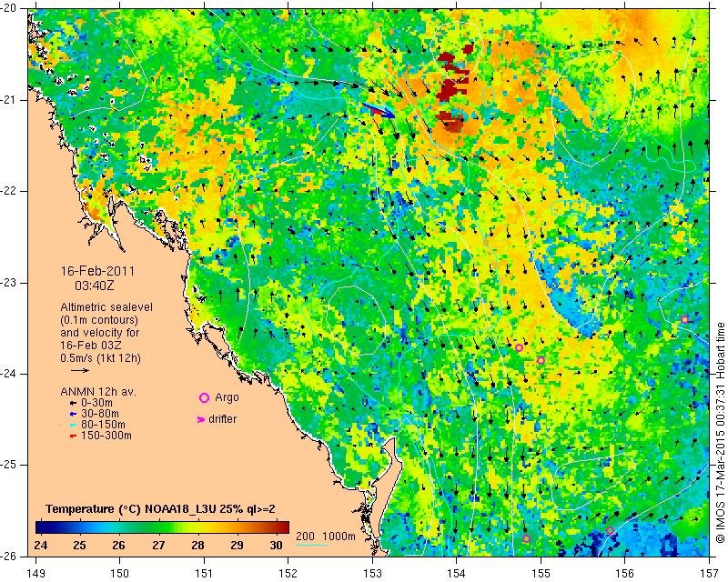Click the '0.5m/s (1kt 12h)' text
This screenshot has width=728, height=582.
pyautogui.click(x=101, y=358)
